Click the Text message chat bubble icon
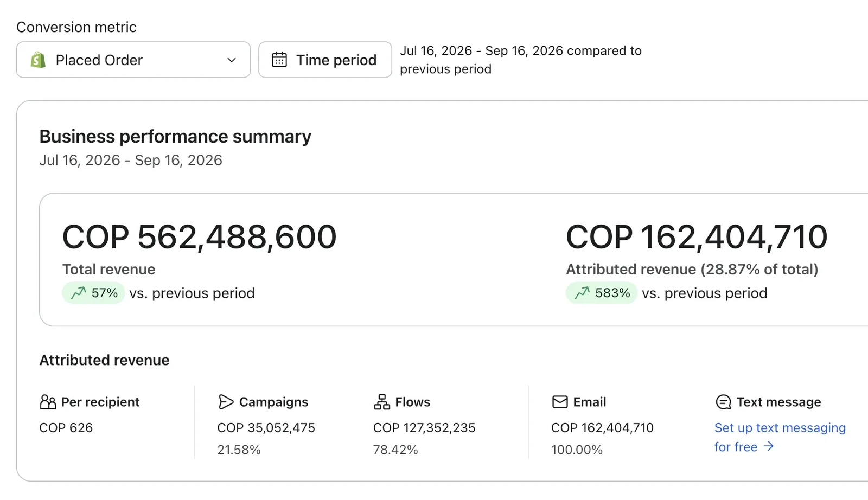 (x=723, y=402)
